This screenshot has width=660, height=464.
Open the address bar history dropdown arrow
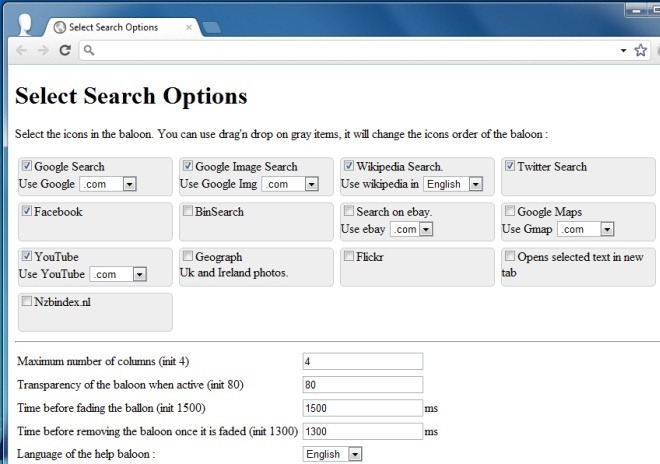tap(623, 51)
